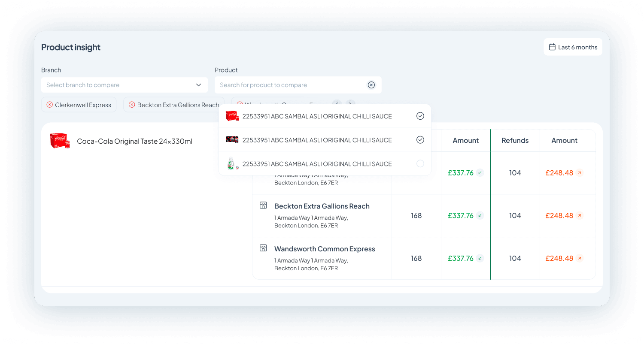Click the address under Wandsworth Common Express
The image size is (644, 344).
coord(311,264)
